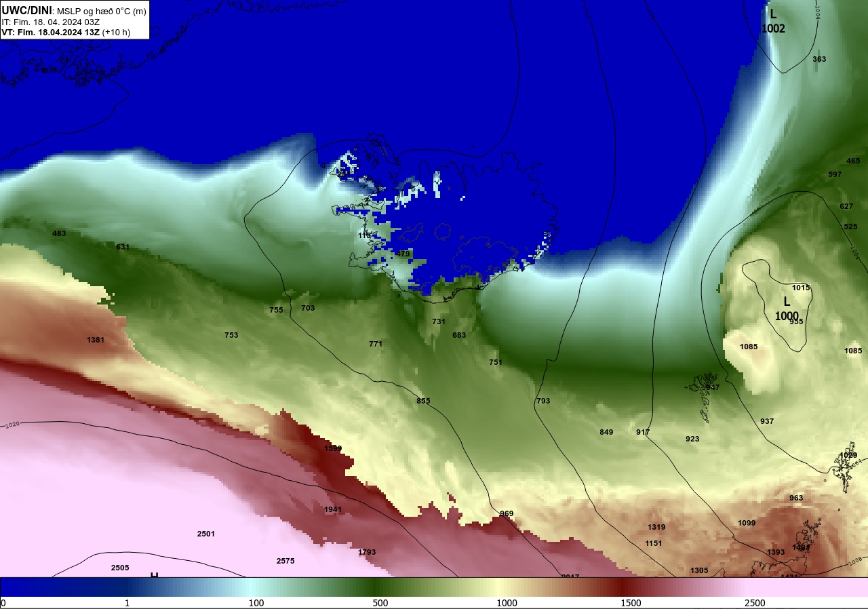This screenshot has height=609, width=868.
Task: Click the map value 627
Action: pyautogui.click(x=846, y=206)
